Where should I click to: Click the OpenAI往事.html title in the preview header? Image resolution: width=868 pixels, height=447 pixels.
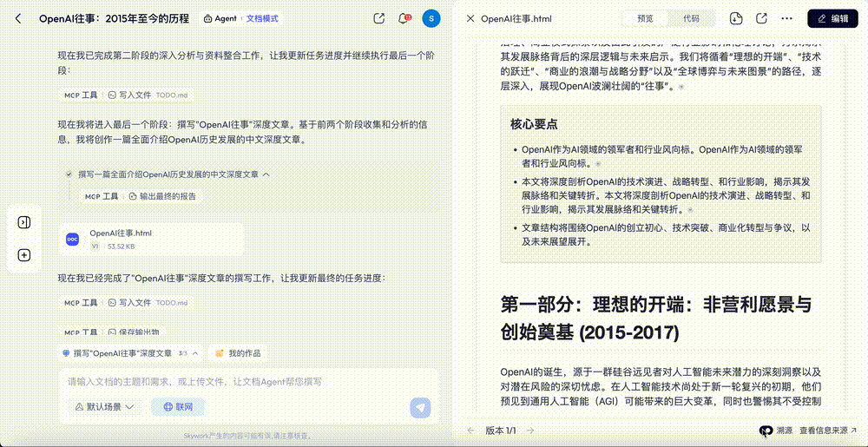[x=516, y=18]
